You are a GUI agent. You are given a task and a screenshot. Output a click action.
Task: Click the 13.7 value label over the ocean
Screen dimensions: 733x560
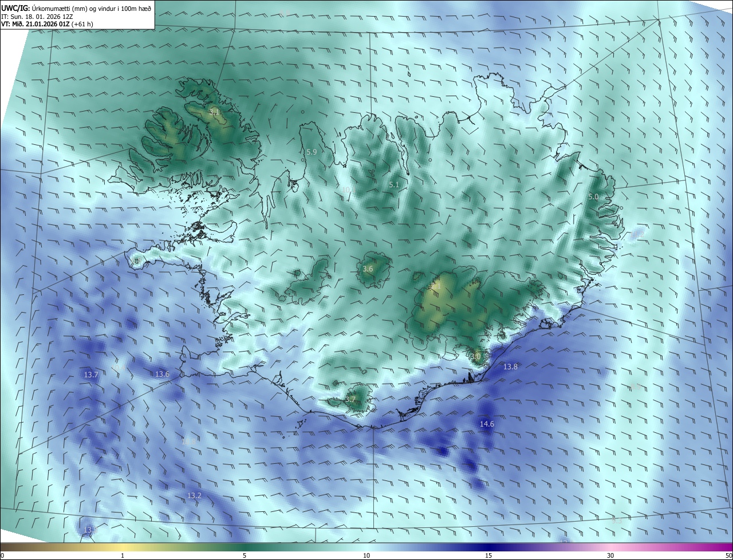[91, 375]
